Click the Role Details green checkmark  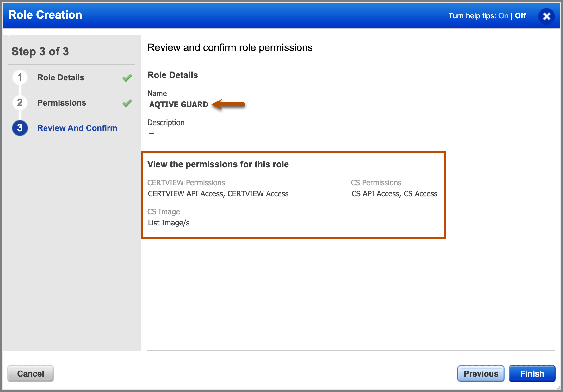tap(127, 78)
